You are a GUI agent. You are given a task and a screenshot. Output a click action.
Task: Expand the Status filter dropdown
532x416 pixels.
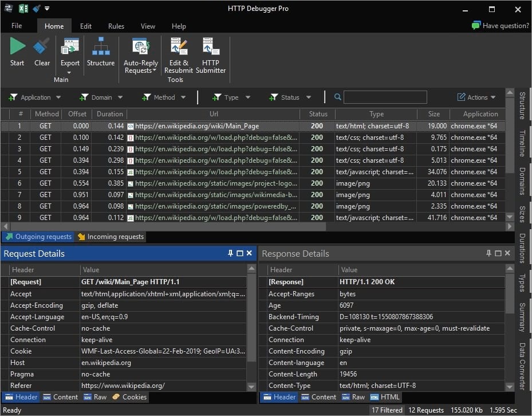tap(309, 97)
